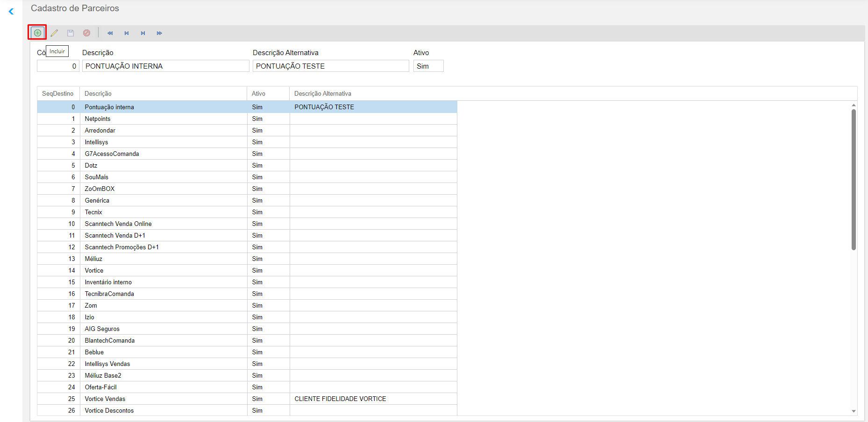This screenshot has height=422, width=868.
Task: Select the AIG Seguros row
Action: point(247,329)
